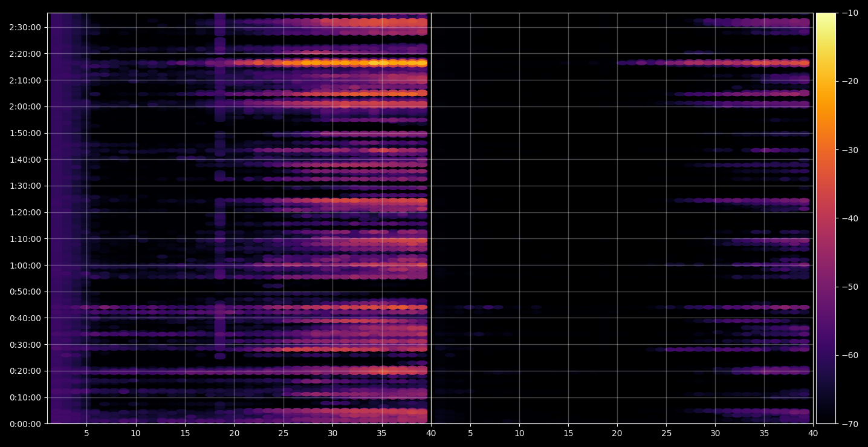Click the 2:30:00 y-axis tick label
The width and height of the screenshot is (868, 447).
tap(25, 27)
